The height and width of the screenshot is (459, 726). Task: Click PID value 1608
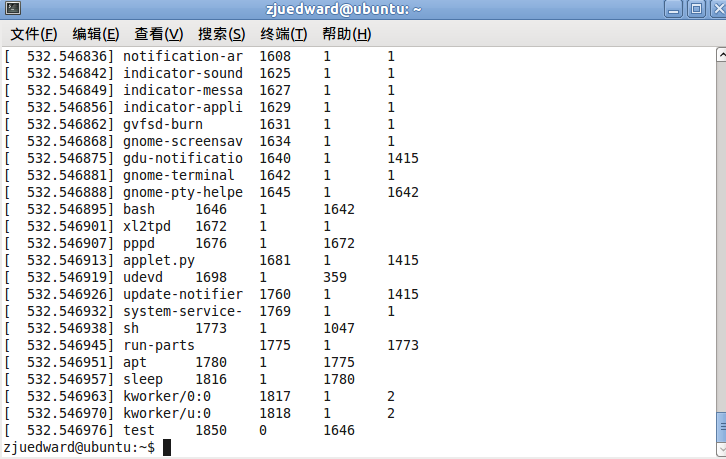pos(275,57)
